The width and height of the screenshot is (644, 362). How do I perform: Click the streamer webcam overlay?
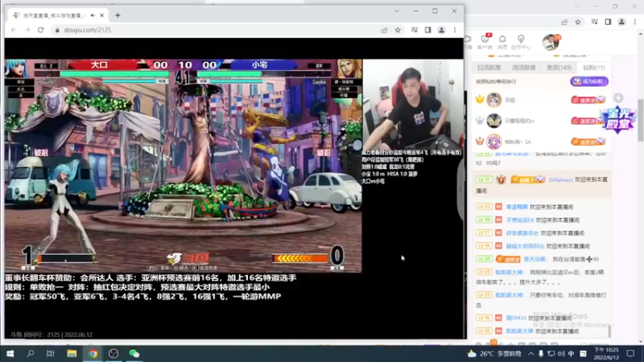click(412, 105)
